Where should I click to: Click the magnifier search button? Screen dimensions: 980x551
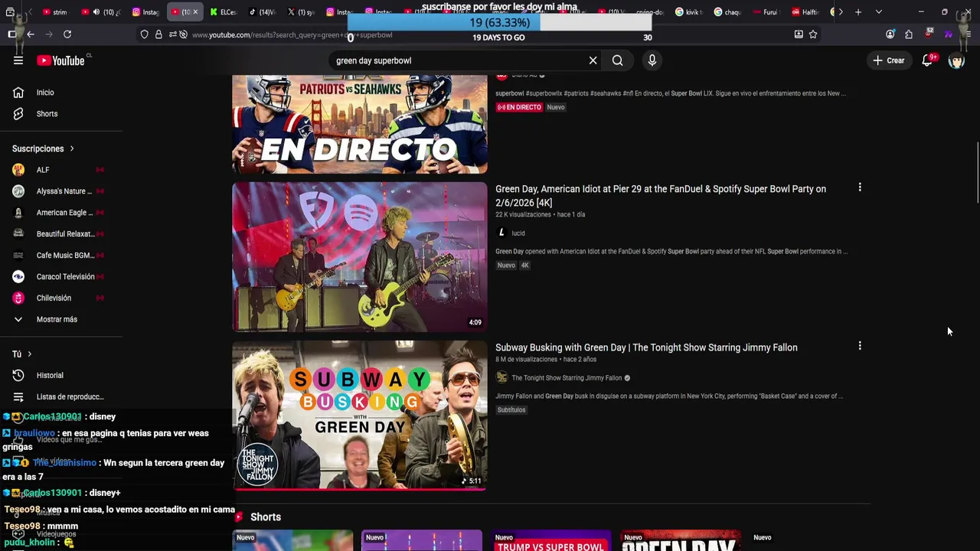pyautogui.click(x=618, y=60)
